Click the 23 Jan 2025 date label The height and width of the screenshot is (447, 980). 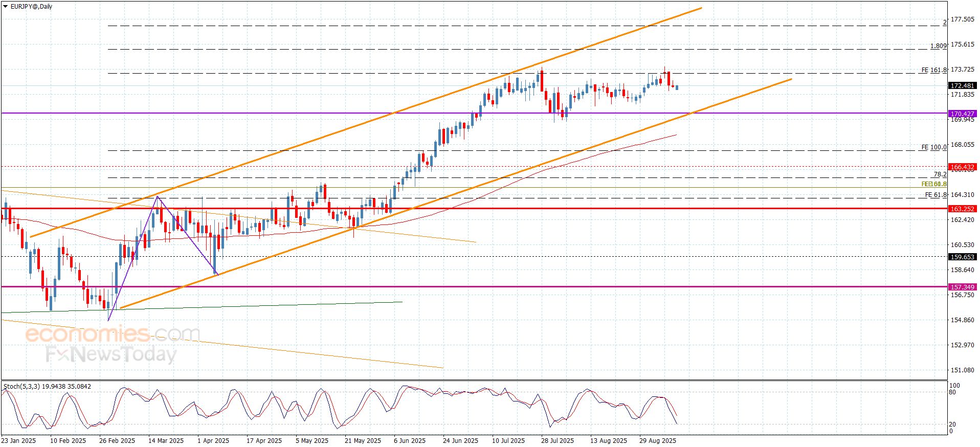click(18, 441)
